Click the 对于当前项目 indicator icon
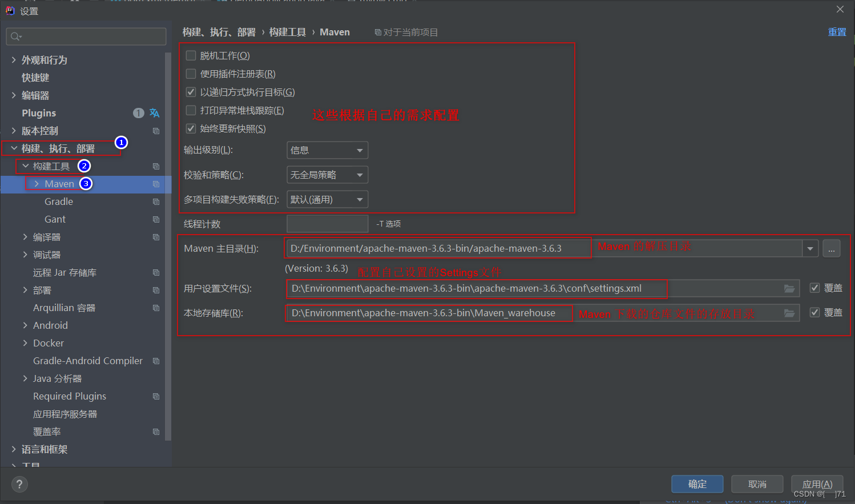 click(378, 33)
